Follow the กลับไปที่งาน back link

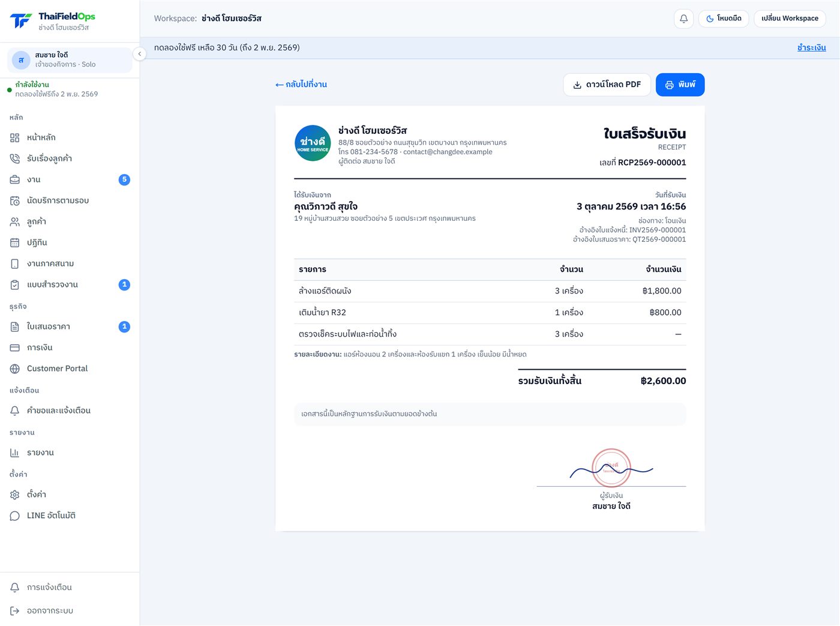(x=301, y=85)
